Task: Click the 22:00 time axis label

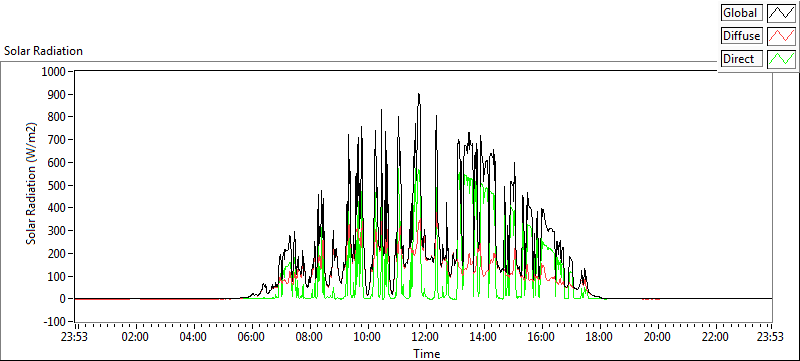Action: coord(715,337)
